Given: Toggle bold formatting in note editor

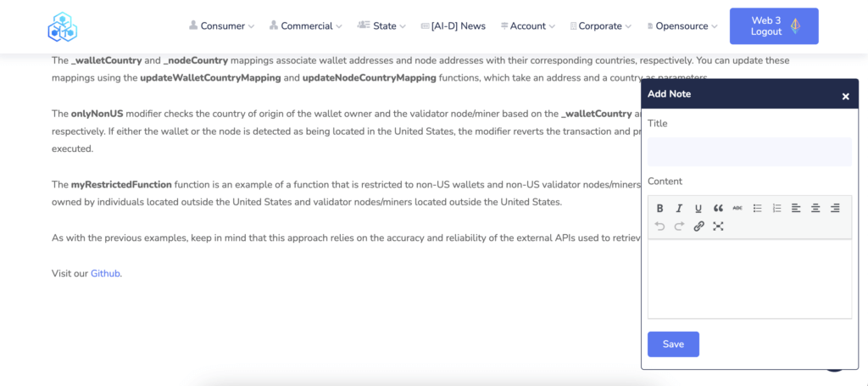Looking at the screenshot, I should [659, 208].
